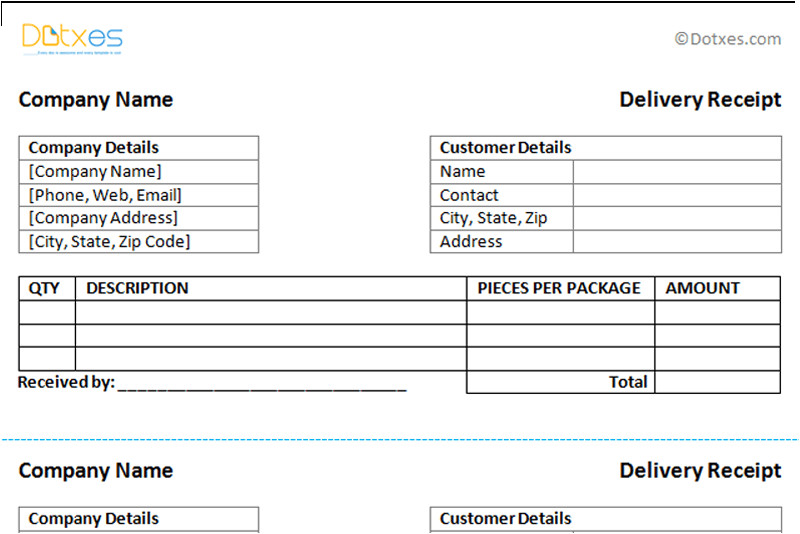Screen dimensions: 800x534
Task: Click the signature line after 'Received by:'
Action: click(262, 388)
